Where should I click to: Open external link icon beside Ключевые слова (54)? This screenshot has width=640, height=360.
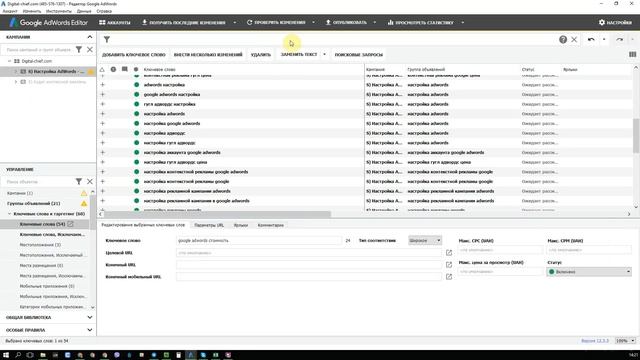click(70, 224)
